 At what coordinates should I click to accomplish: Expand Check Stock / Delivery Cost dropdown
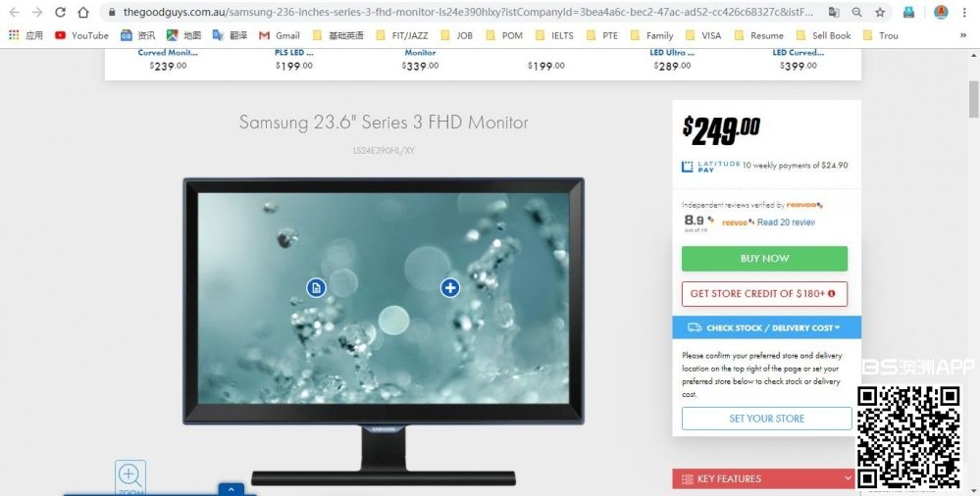click(766, 327)
